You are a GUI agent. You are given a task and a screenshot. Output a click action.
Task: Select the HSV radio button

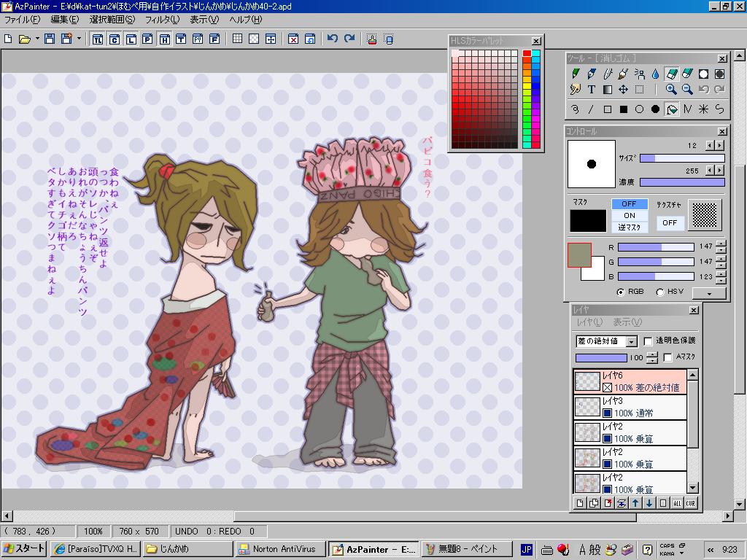pos(660,292)
